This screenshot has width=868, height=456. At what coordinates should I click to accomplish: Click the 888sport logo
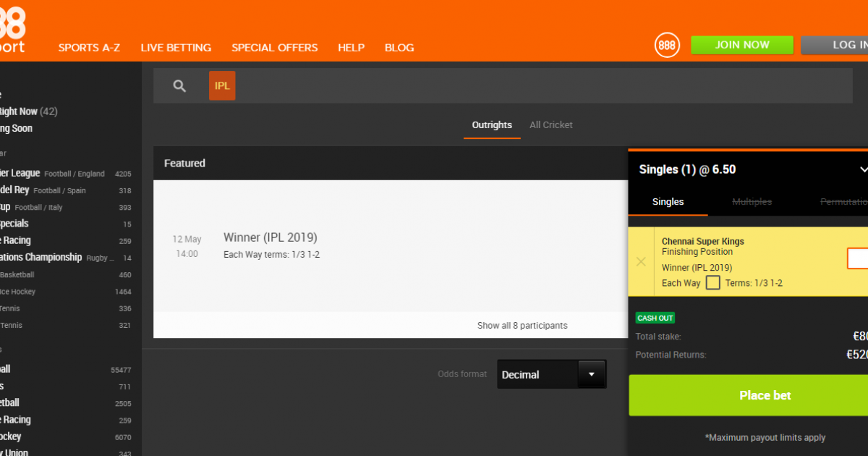coord(13,29)
